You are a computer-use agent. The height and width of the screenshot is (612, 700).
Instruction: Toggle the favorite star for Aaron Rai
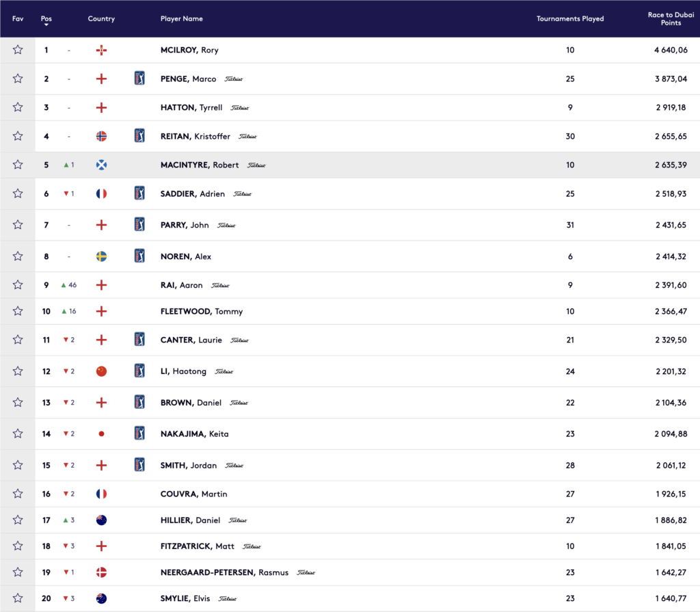pos(18,285)
